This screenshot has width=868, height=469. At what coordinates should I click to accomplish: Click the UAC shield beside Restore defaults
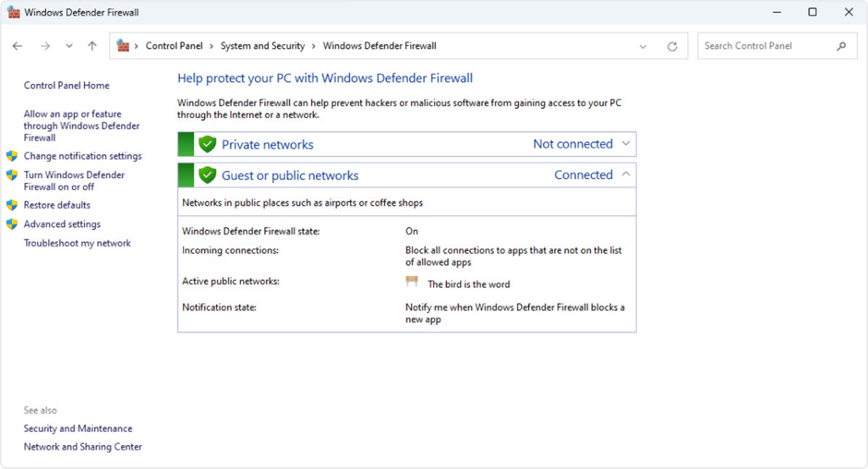pyautogui.click(x=12, y=205)
